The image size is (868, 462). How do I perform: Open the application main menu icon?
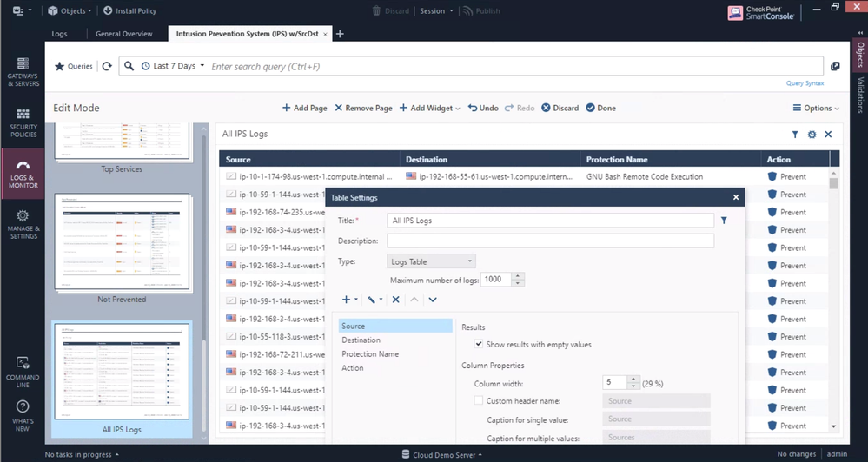(22, 10)
